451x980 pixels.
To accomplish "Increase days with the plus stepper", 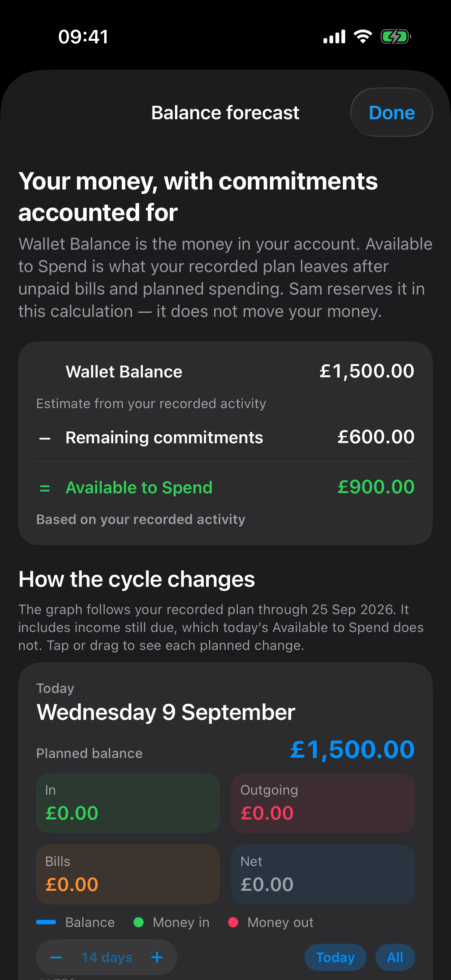I will tap(157, 957).
